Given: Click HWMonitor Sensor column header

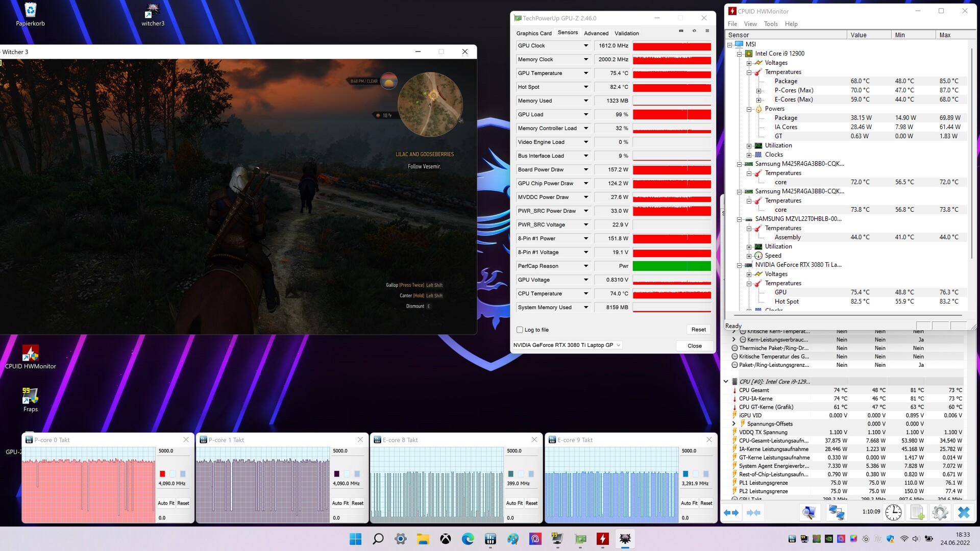Looking at the screenshot, I should [x=786, y=35].
